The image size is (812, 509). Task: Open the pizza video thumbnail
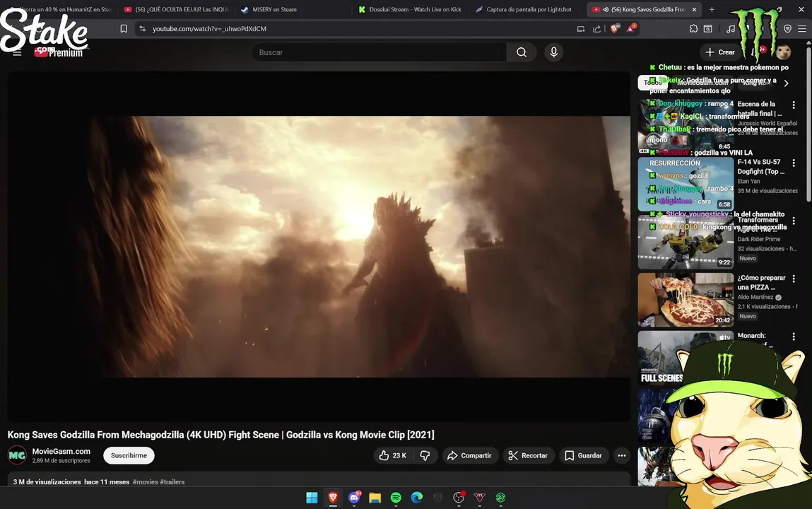coord(686,300)
